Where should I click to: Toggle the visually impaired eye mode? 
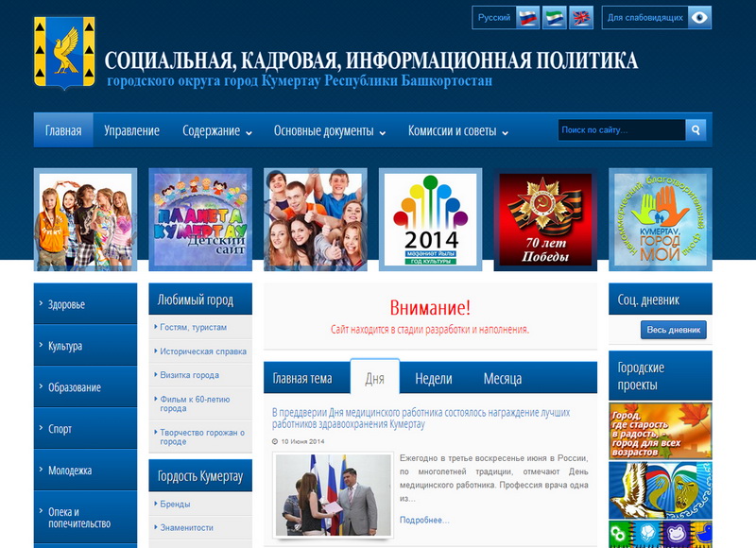[699, 18]
